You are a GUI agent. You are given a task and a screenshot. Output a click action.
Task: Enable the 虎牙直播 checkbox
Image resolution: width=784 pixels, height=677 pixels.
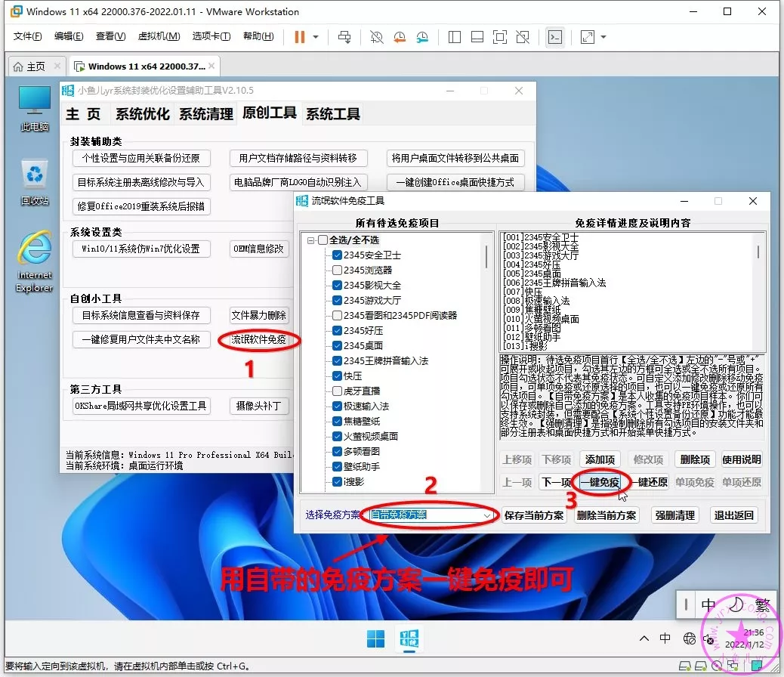[338, 391]
